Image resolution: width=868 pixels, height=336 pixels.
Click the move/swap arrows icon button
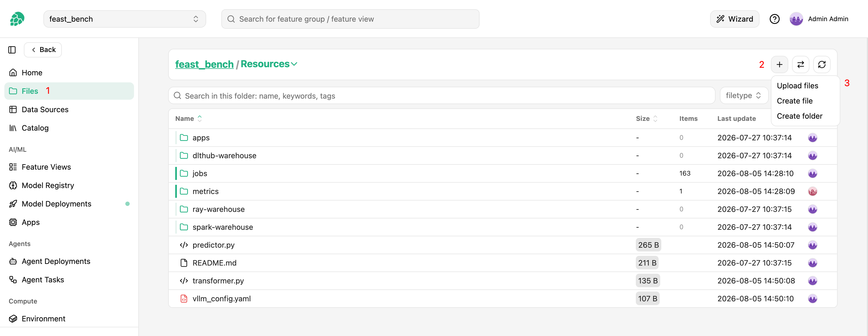pyautogui.click(x=800, y=64)
